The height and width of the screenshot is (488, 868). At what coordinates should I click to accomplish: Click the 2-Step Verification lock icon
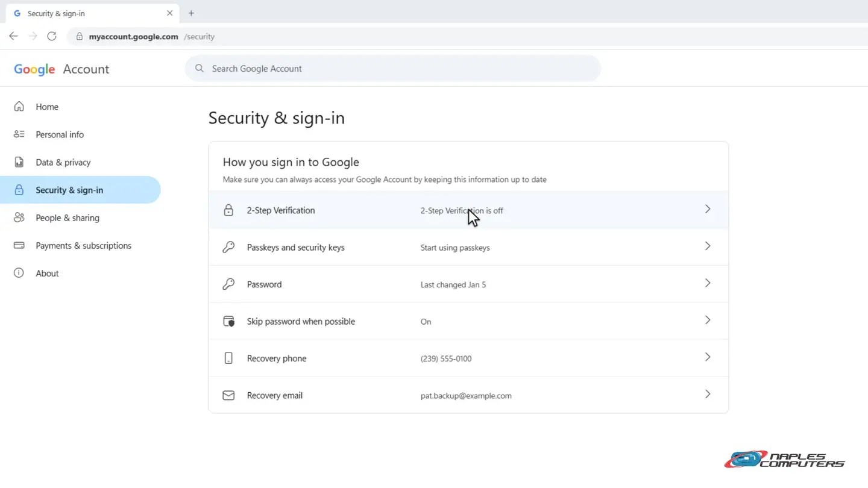point(228,210)
